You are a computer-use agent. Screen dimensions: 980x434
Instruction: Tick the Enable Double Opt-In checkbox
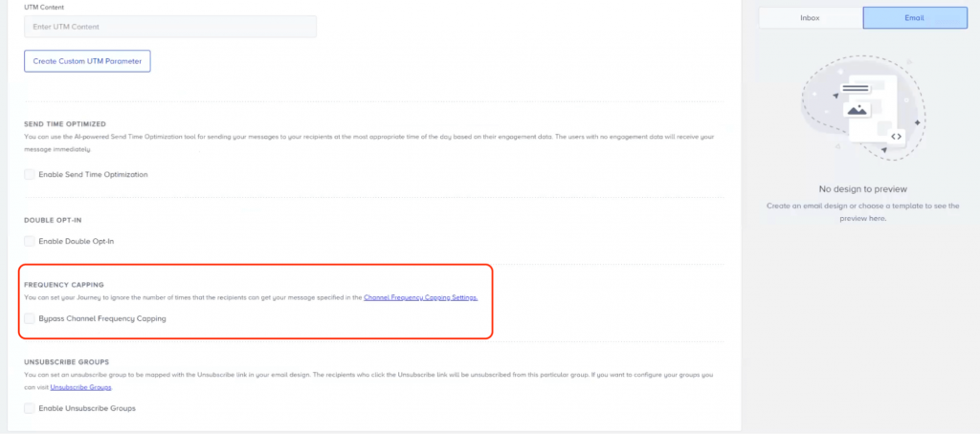(30, 241)
